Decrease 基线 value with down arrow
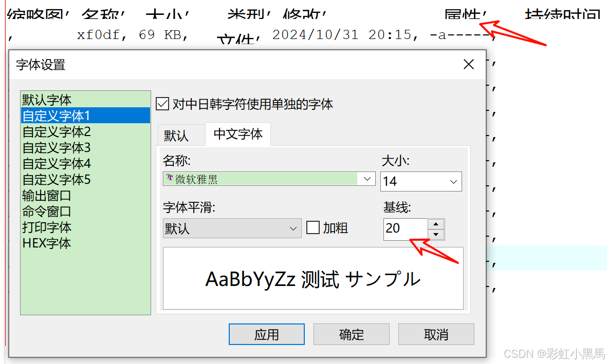This screenshot has width=607, height=364. pos(436,235)
